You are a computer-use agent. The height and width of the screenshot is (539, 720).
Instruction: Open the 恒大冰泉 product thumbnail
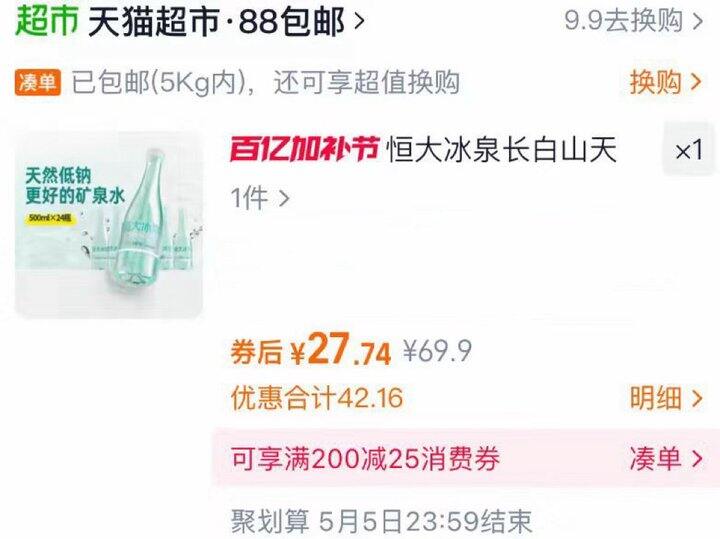tap(109, 225)
